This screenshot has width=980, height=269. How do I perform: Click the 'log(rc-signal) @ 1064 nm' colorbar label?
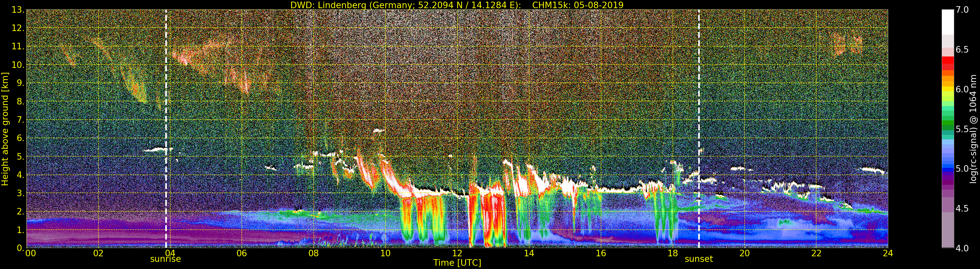point(974,129)
